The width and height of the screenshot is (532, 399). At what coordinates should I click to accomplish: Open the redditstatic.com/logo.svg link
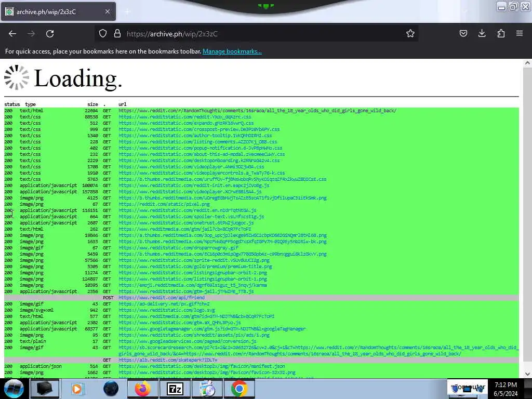click(166, 310)
